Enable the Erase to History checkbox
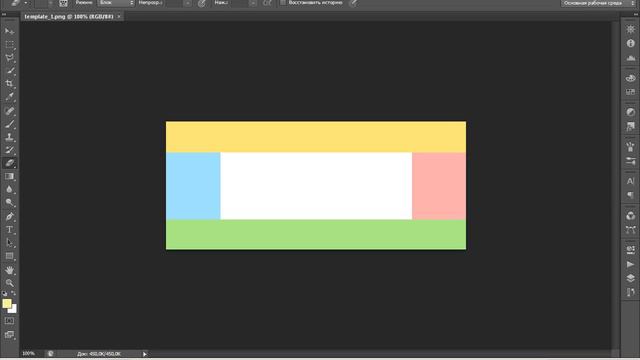Viewport: 640px width, 360px height. click(283, 2)
